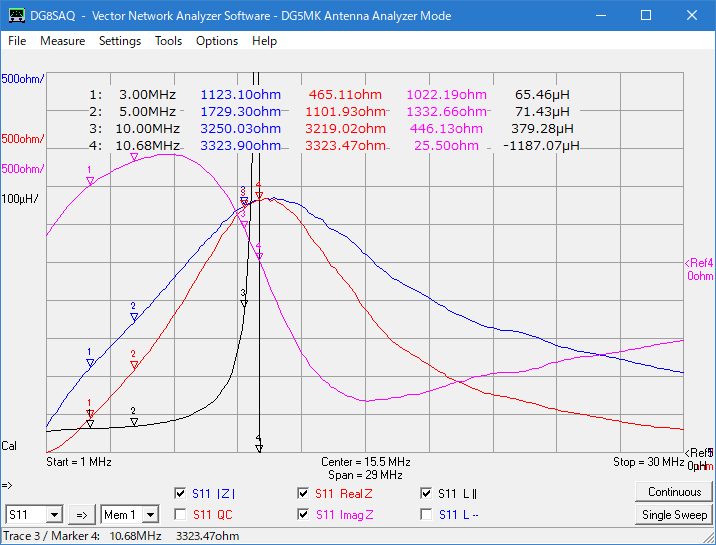716x545 pixels.
Task: Select black marker 3 on L trace
Action: coord(244,303)
